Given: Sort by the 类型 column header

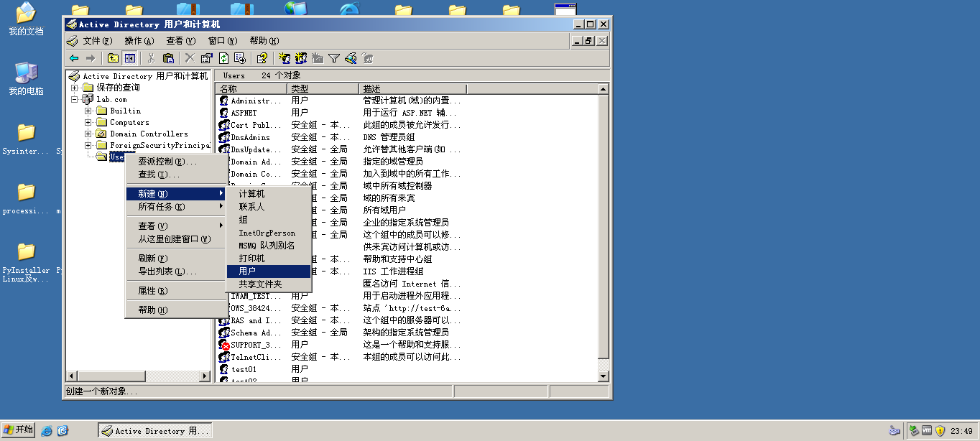Looking at the screenshot, I should pyautogui.click(x=323, y=89).
